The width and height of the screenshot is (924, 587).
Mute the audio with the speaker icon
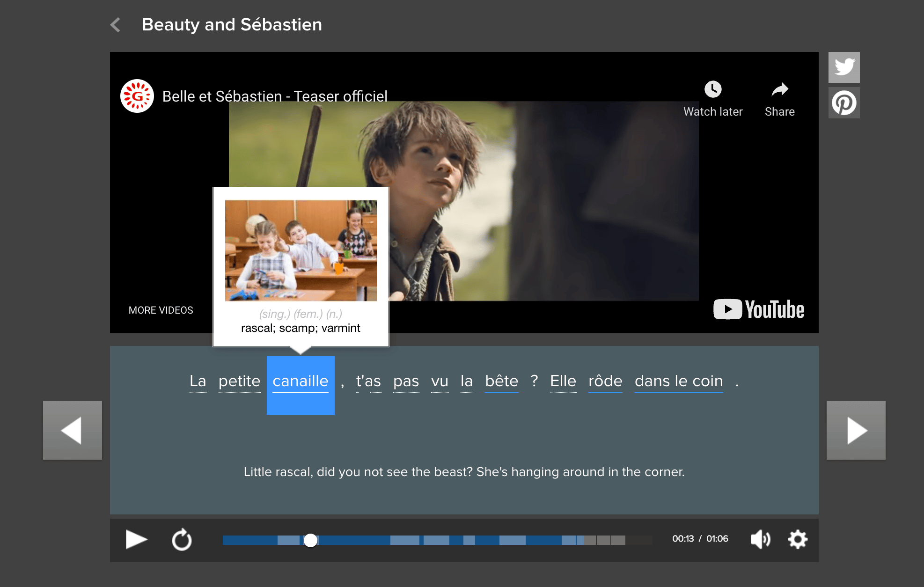760,539
